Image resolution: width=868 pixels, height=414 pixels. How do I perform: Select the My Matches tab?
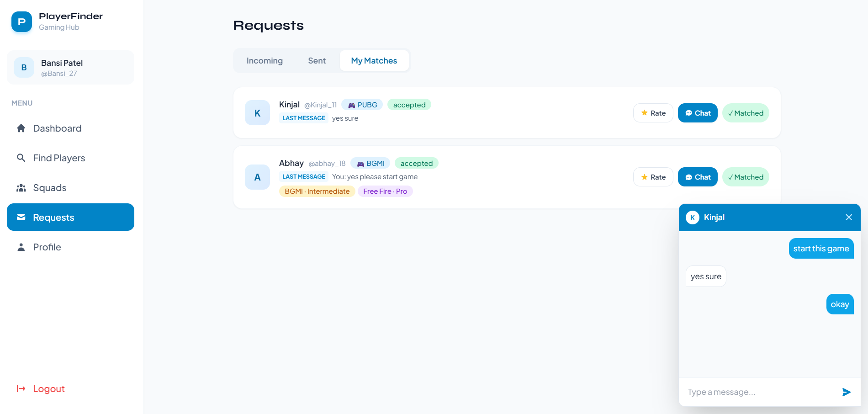point(374,61)
